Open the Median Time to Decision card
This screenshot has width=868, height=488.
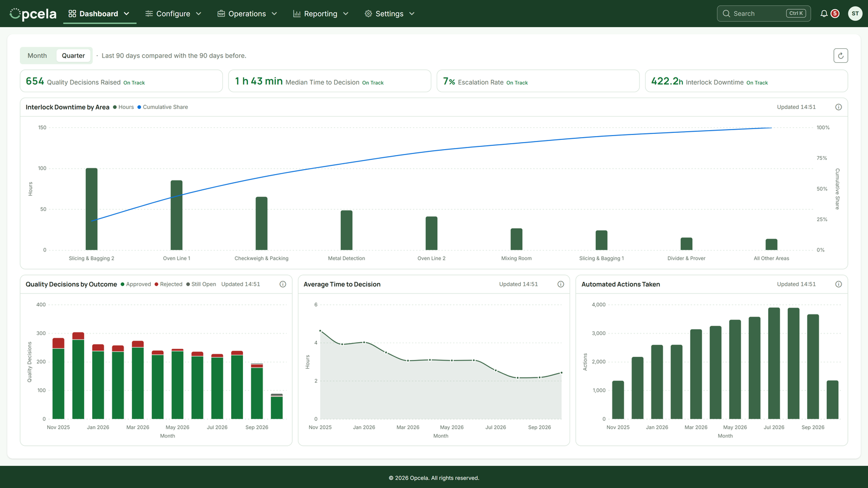pos(330,81)
